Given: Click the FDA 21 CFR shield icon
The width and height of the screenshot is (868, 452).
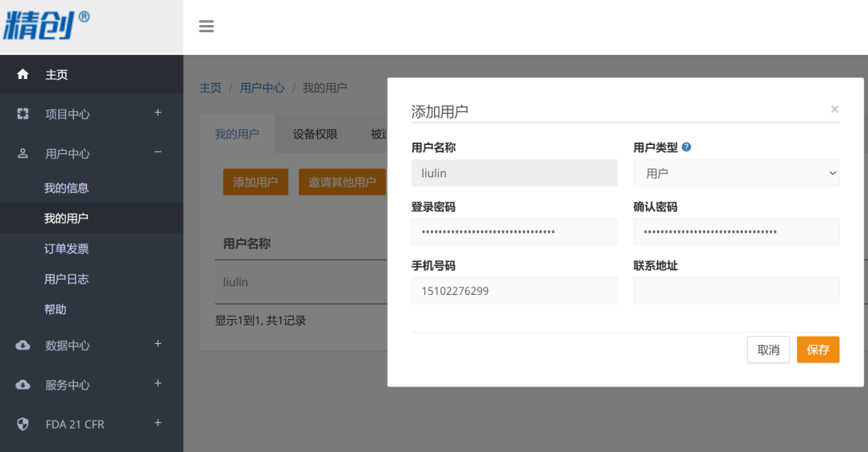Looking at the screenshot, I should coord(23,424).
